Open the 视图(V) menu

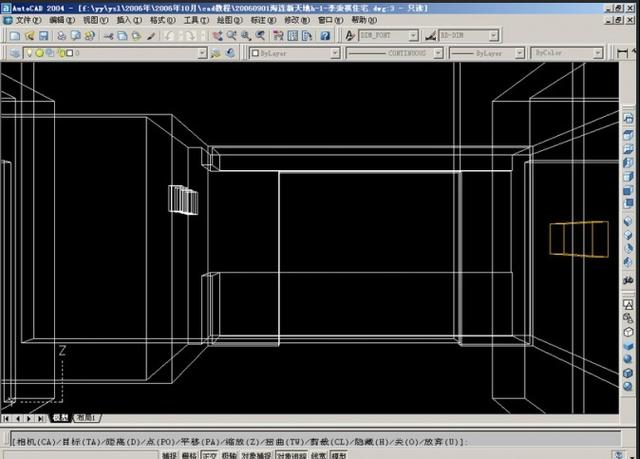[96, 20]
